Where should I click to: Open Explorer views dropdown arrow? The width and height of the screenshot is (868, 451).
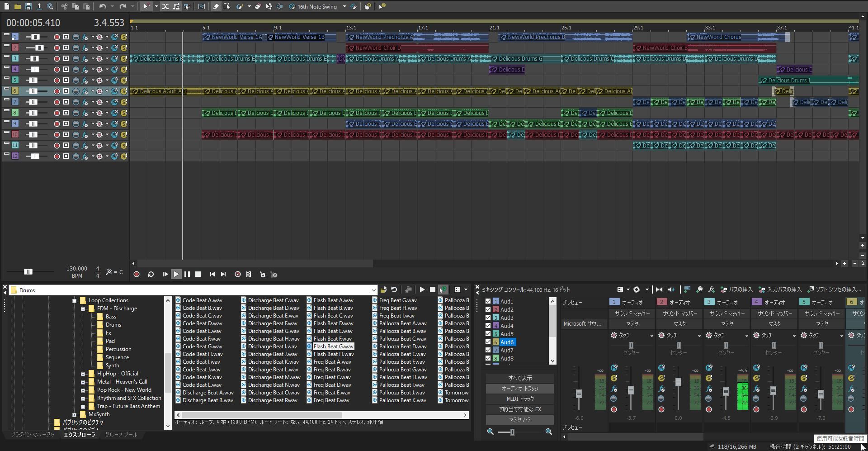coord(466,290)
